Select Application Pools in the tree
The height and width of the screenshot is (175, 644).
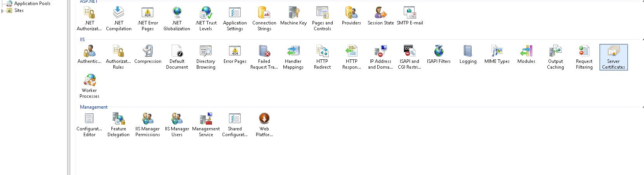[x=32, y=3]
